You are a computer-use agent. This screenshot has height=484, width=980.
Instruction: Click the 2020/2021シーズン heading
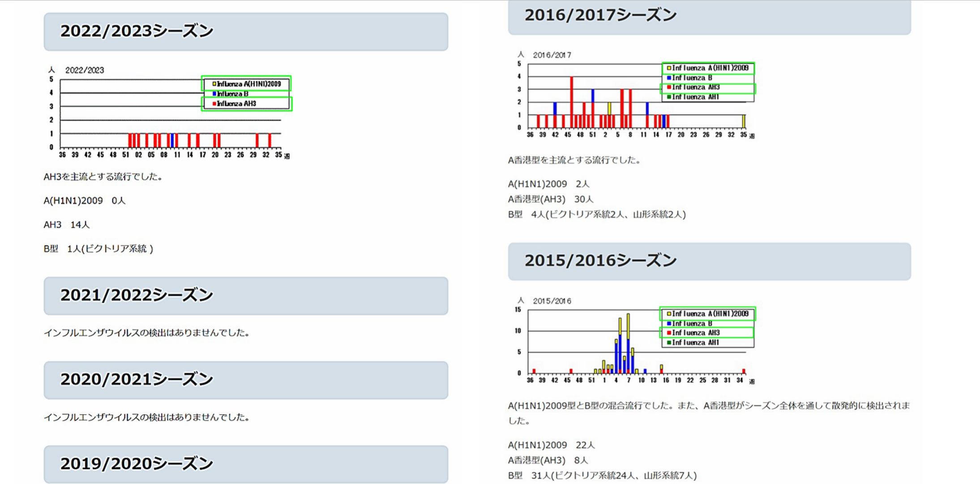pos(137,380)
